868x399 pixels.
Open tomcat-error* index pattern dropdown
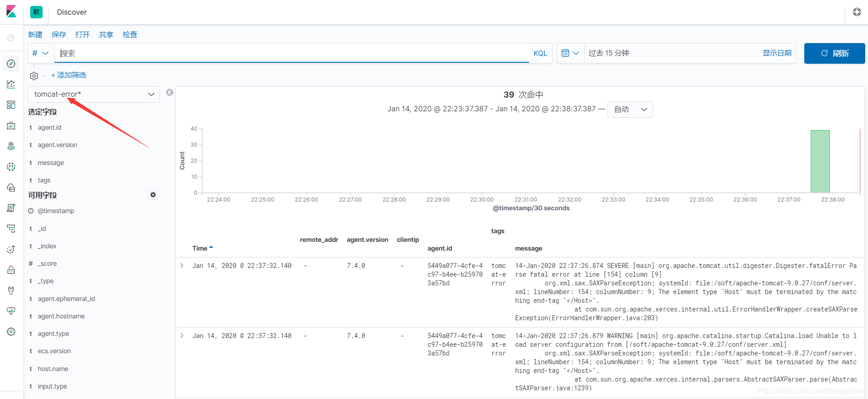tap(94, 94)
